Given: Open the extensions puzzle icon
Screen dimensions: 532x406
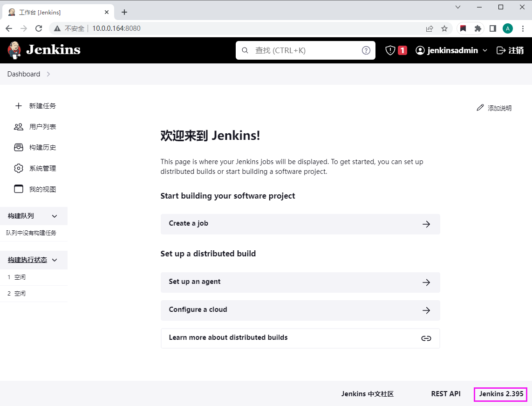Looking at the screenshot, I should (477, 28).
